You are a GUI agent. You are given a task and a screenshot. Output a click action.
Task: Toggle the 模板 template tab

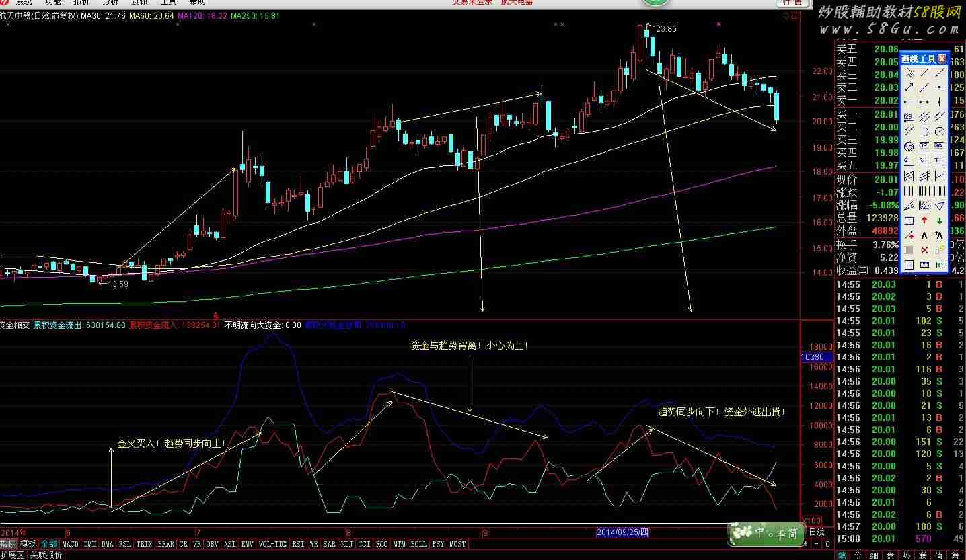click(28, 544)
